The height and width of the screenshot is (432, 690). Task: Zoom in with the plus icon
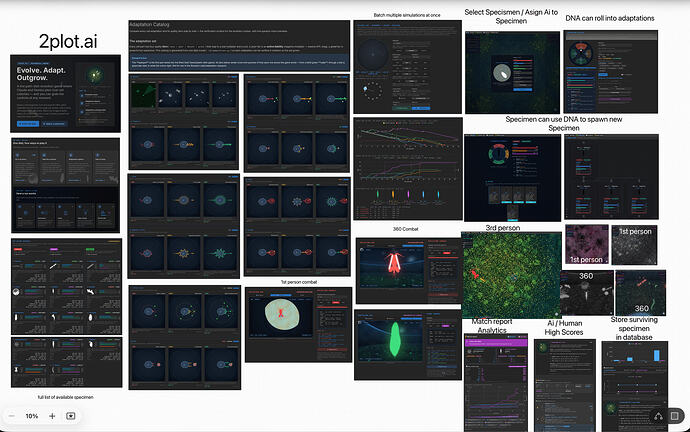(52, 416)
